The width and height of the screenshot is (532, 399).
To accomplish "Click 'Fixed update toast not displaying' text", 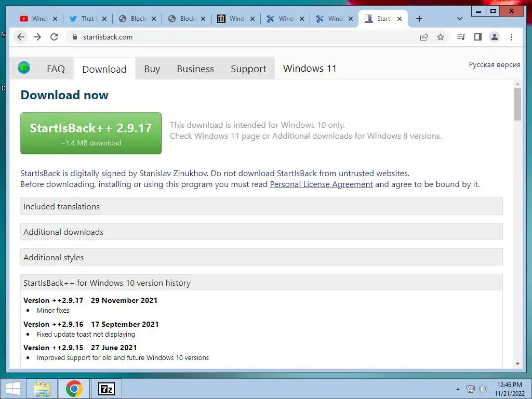I will coord(86,334).
